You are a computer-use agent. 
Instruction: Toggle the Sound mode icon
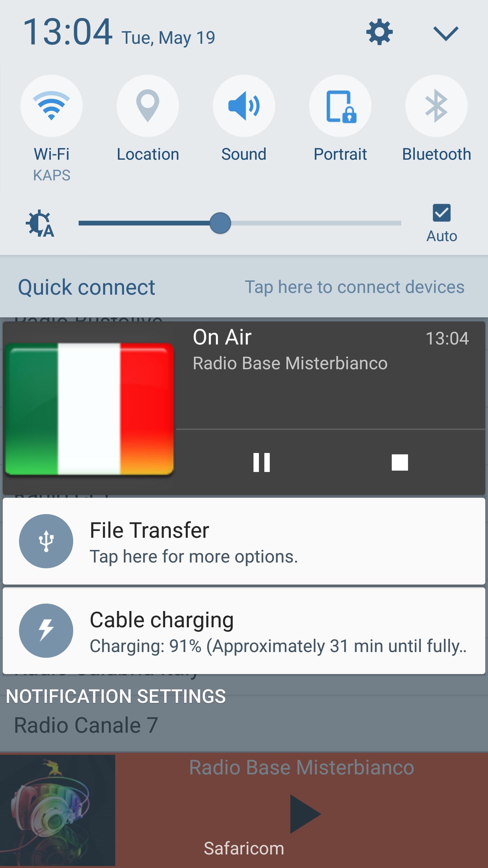pyautogui.click(x=244, y=106)
